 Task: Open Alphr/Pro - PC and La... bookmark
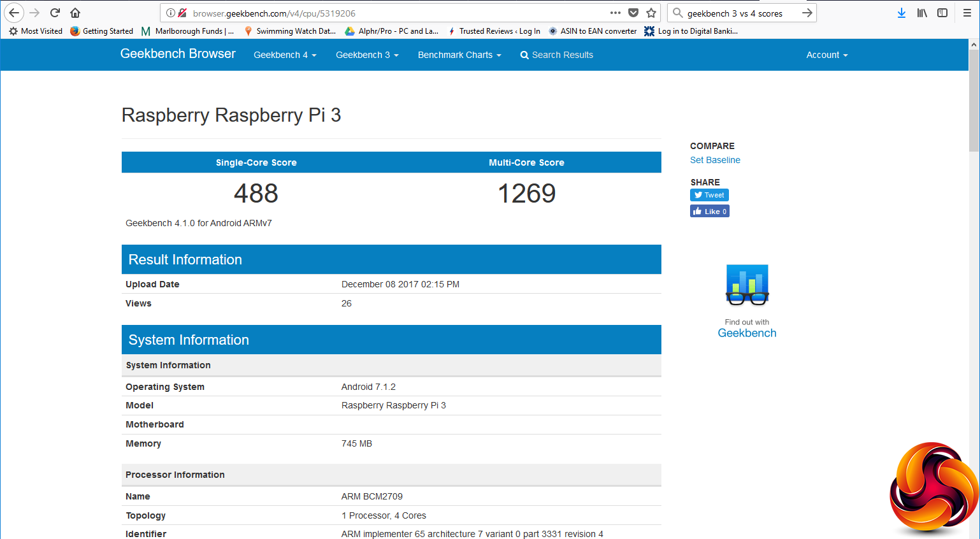[392, 31]
